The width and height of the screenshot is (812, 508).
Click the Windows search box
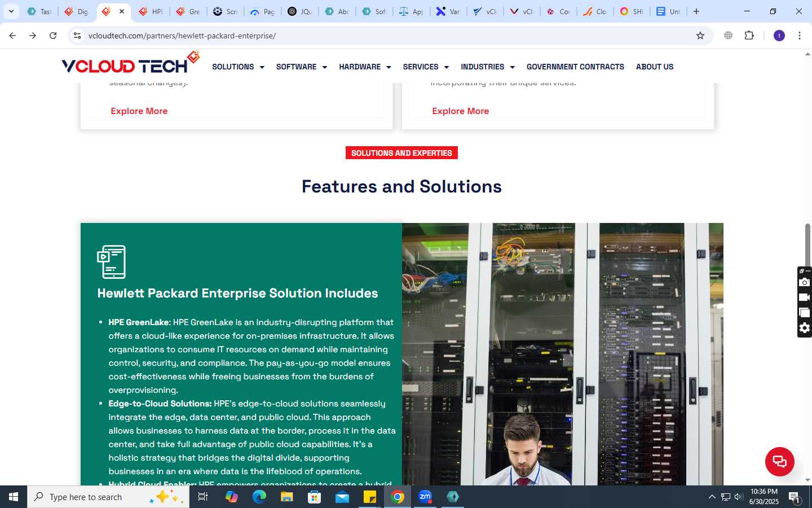(x=108, y=497)
